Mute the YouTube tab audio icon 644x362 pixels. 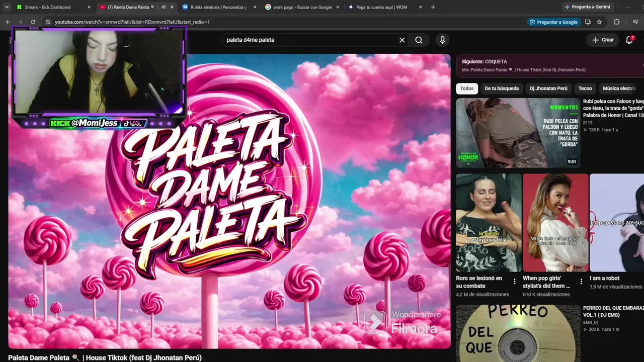coord(163,7)
